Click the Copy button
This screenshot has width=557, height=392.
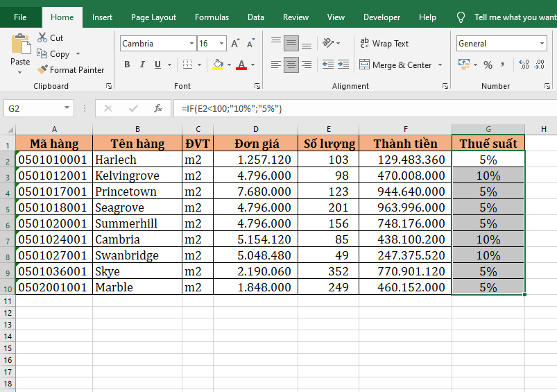(x=54, y=54)
